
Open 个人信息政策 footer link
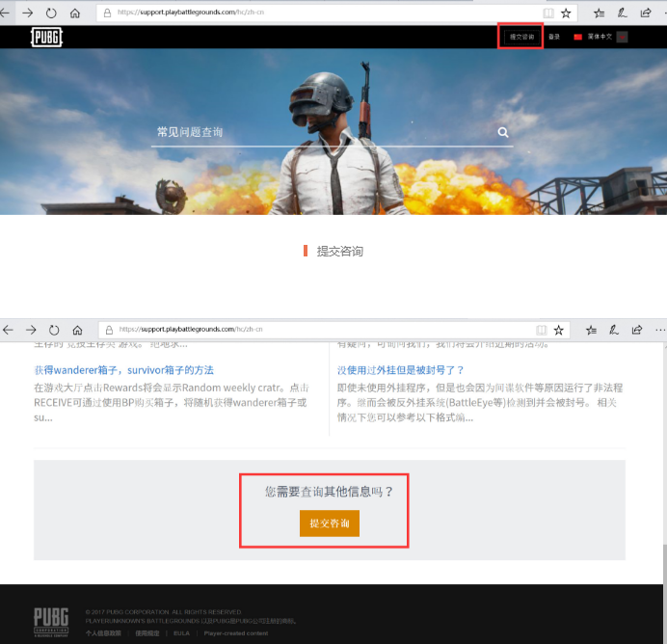tap(103, 633)
